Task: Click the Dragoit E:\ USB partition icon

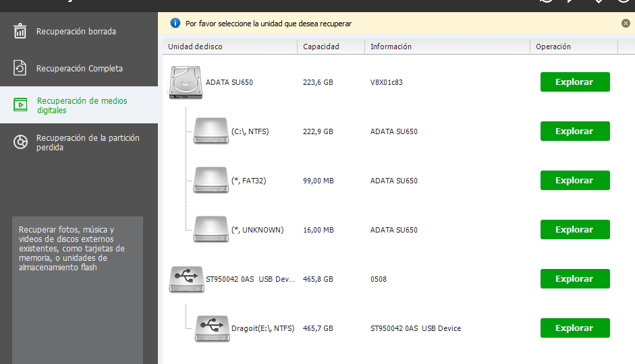Action: coord(212,328)
